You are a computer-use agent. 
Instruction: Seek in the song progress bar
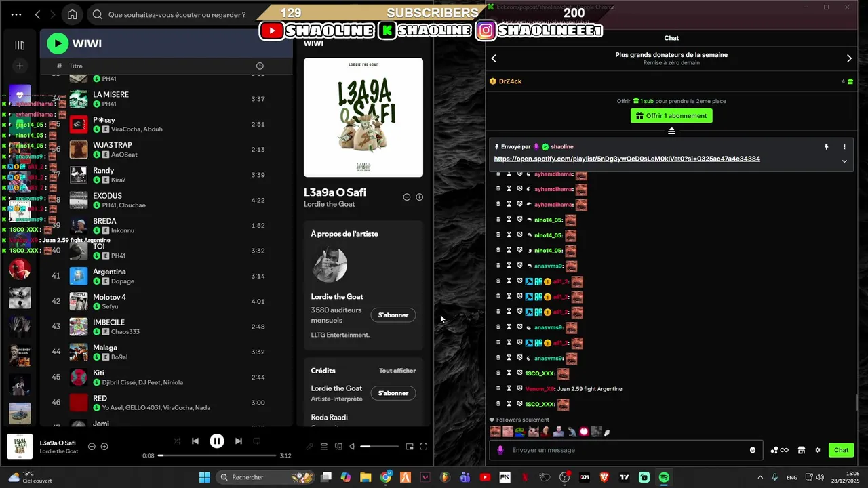pos(217,455)
